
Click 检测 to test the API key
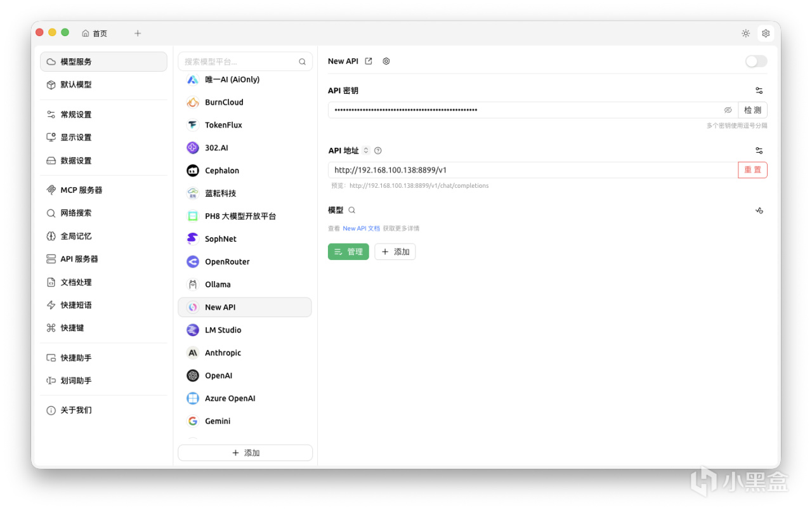tap(753, 110)
